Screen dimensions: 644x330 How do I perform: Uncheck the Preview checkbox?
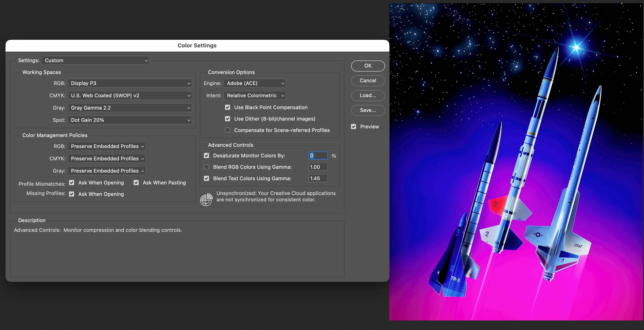(x=354, y=127)
